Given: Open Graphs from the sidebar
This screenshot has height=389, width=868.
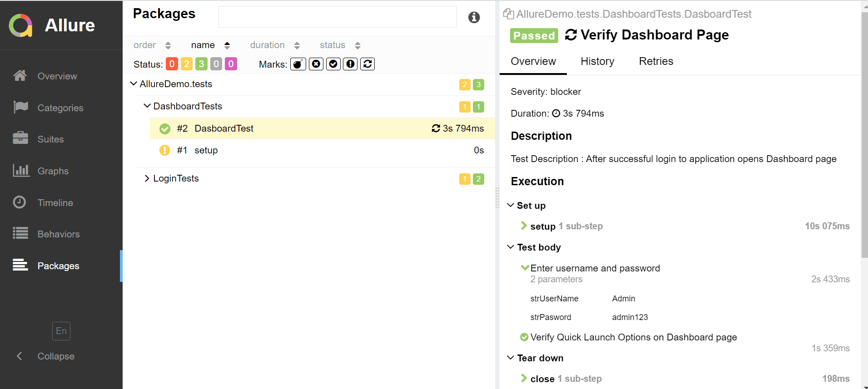Looking at the screenshot, I should coord(53,171).
